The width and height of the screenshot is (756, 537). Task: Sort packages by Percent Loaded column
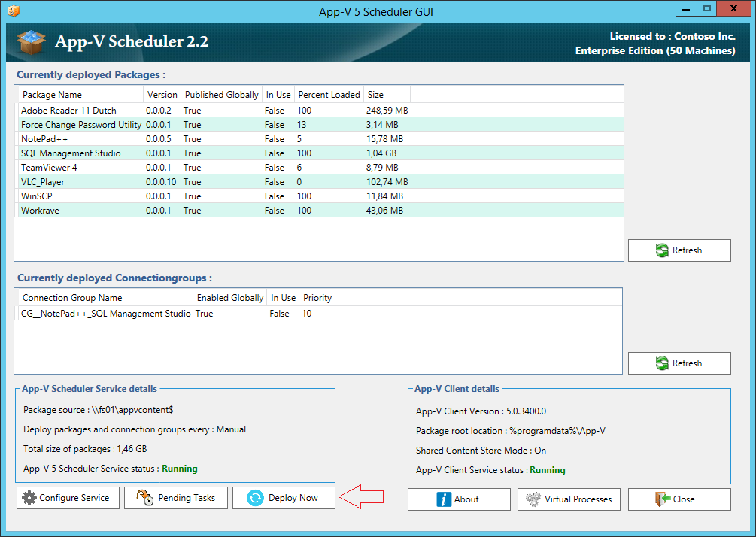pos(329,95)
